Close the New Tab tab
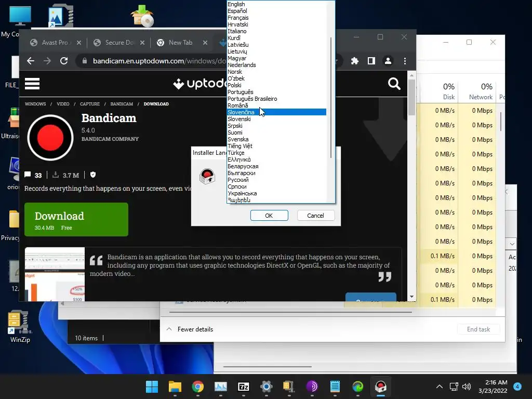The image size is (532, 399). 205,43
